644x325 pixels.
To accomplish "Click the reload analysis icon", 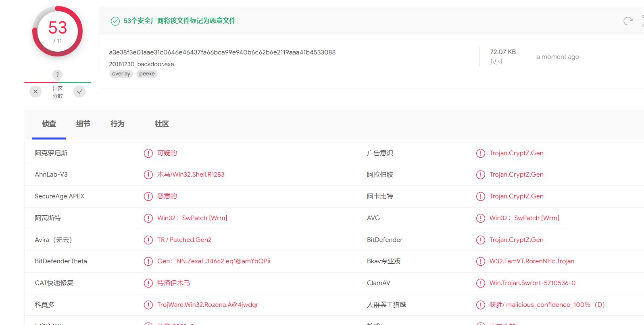I will (x=628, y=21).
